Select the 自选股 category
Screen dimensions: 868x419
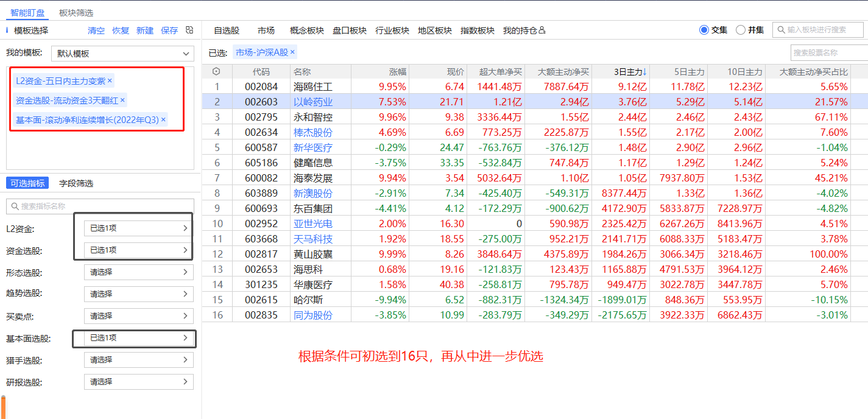tap(227, 30)
